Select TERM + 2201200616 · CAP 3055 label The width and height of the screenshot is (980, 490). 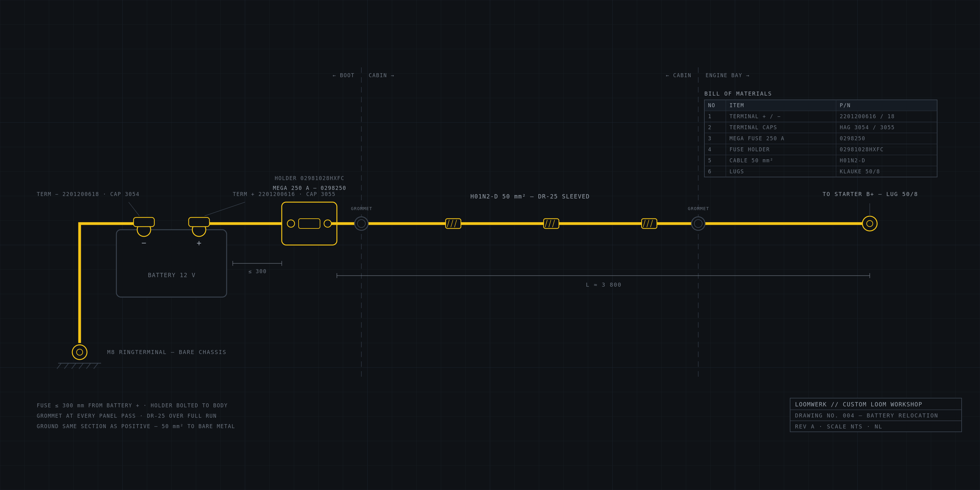coord(284,194)
